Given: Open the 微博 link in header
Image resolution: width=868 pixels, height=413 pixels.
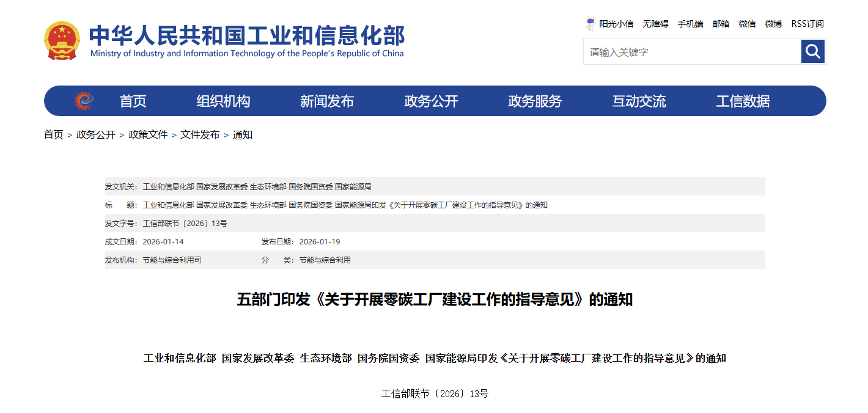Looking at the screenshot, I should pyautogui.click(x=773, y=24).
